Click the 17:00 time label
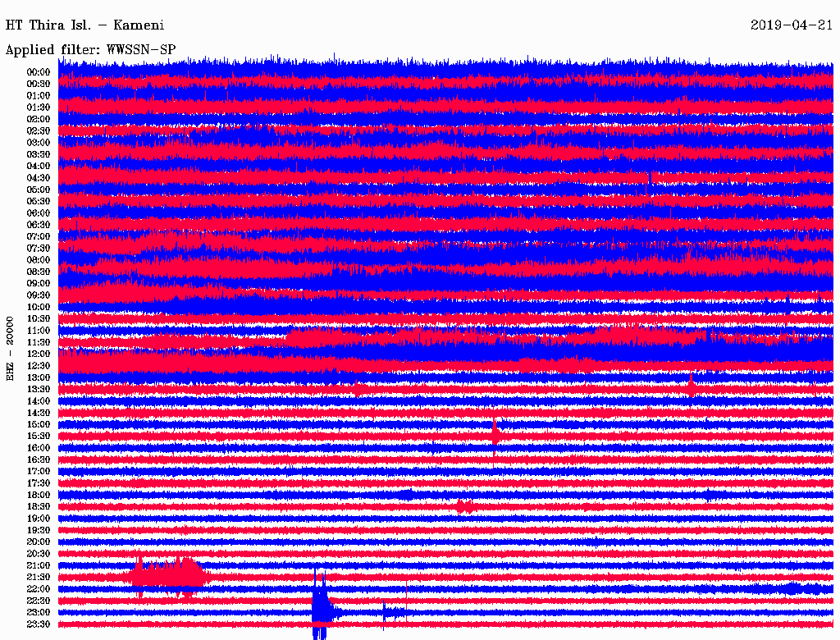 (x=39, y=472)
